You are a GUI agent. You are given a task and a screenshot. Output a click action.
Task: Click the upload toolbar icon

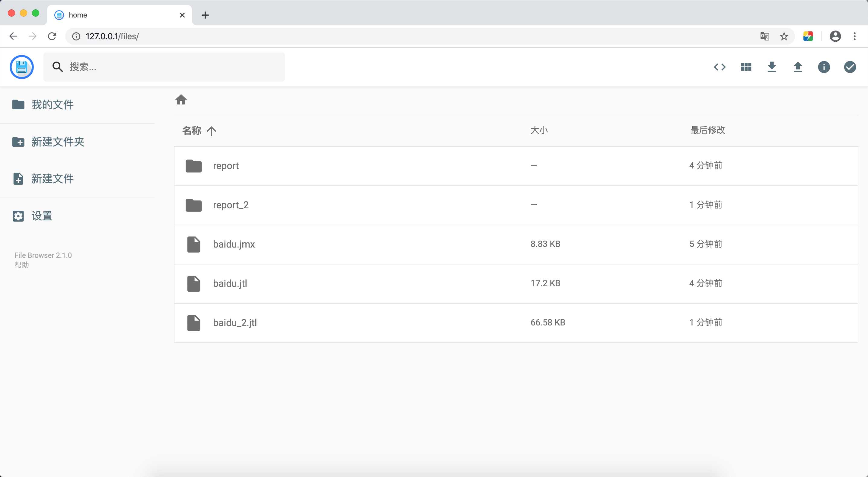click(798, 67)
